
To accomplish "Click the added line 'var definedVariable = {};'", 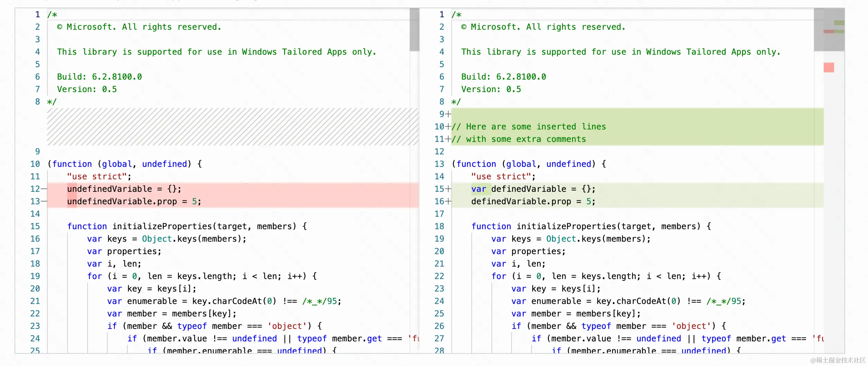I will [533, 189].
